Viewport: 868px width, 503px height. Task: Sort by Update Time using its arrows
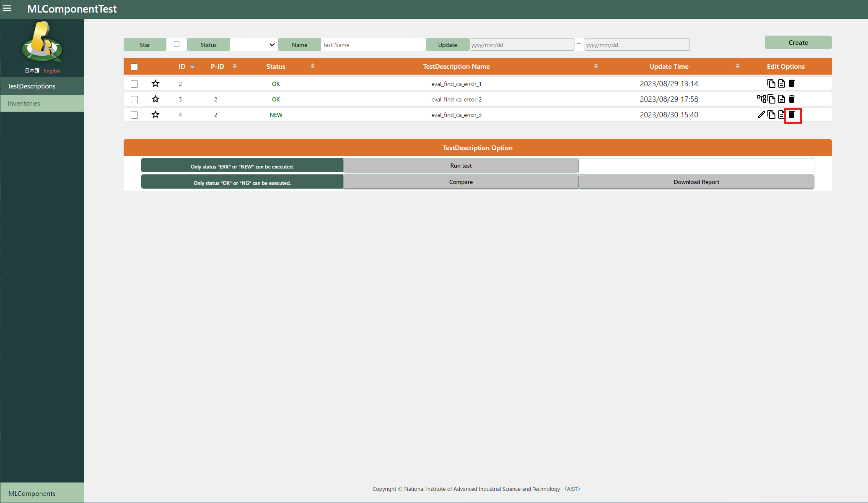pyautogui.click(x=737, y=66)
